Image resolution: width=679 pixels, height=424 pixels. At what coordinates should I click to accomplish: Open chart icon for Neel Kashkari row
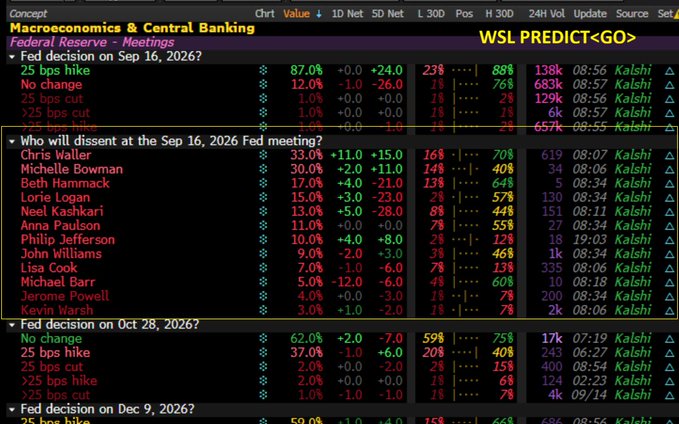[x=263, y=211]
